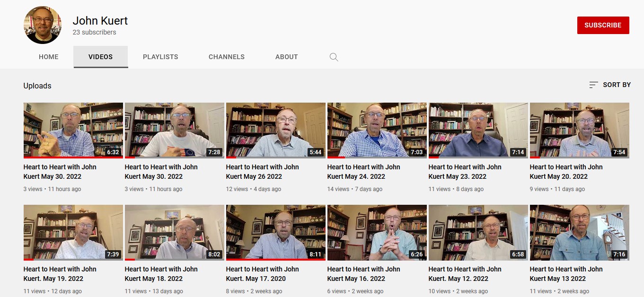This screenshot has width=644, height=297.
Task: Click the channel search magnifier icon
Action: point(334,57)
